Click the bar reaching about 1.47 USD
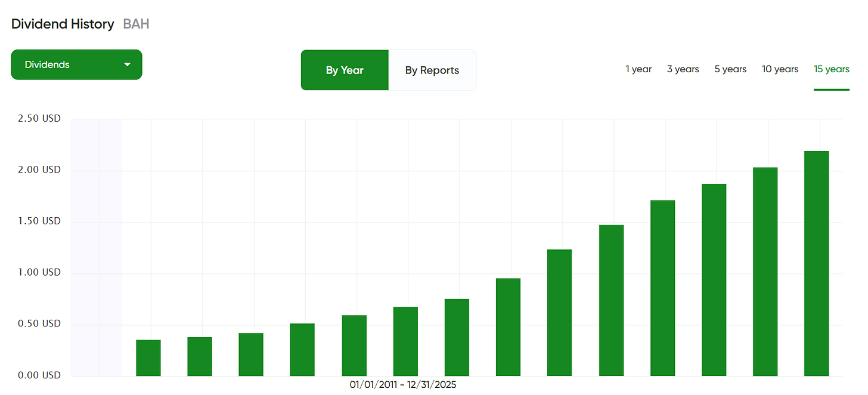 [611, 301]
